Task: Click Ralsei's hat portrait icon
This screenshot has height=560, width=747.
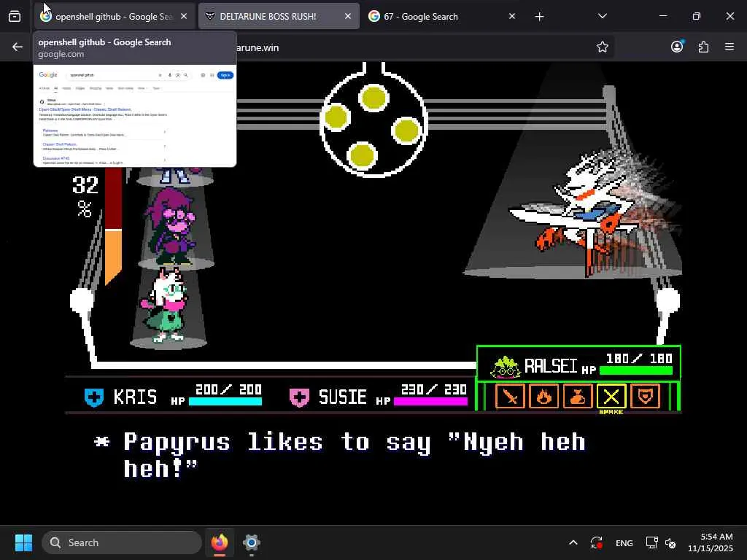Action: [505, 367]
